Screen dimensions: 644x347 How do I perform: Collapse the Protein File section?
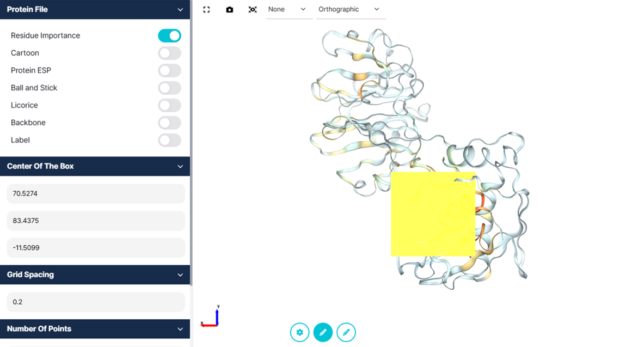(180, 10)
